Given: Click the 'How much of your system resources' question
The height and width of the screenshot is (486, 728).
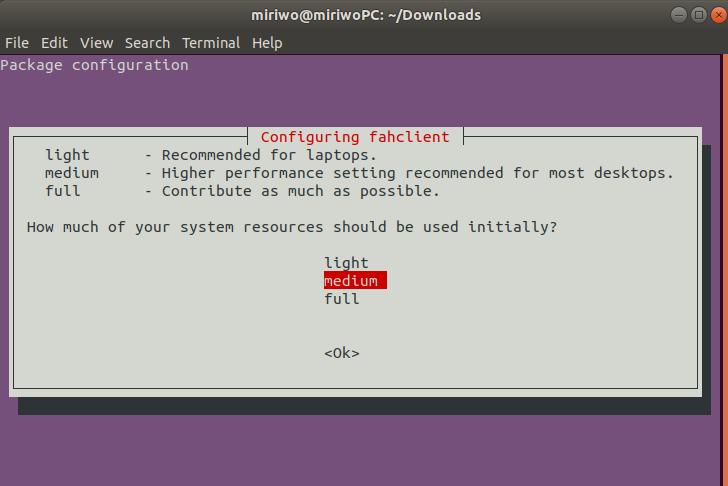Looking at the screenshot, I should pyautogui.click(x=292, y=227).
